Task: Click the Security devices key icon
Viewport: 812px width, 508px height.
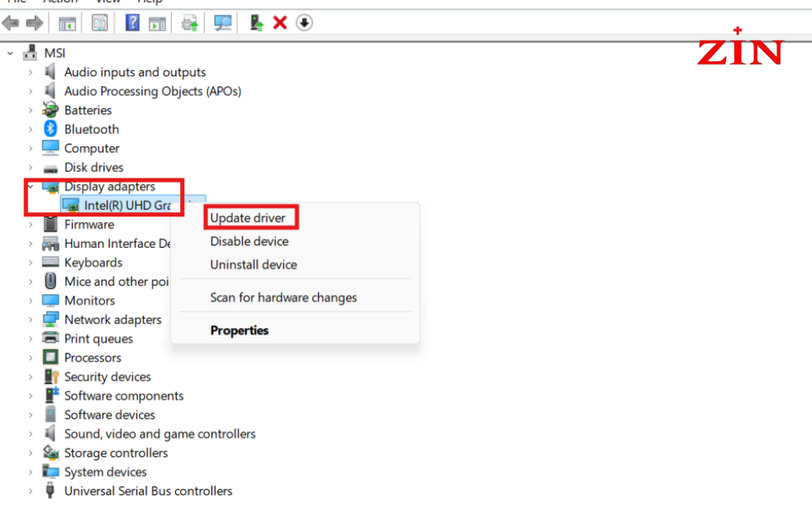Action: 51,377
